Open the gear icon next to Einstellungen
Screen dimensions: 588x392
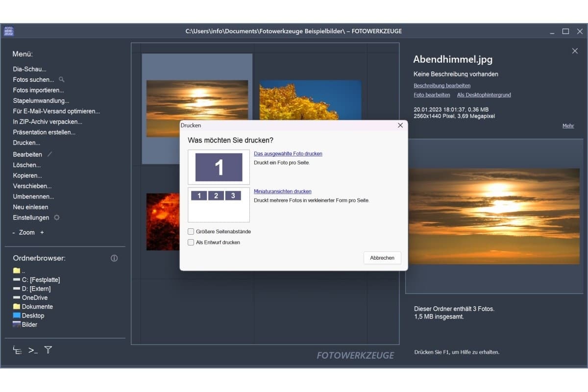tap(56, 218)
